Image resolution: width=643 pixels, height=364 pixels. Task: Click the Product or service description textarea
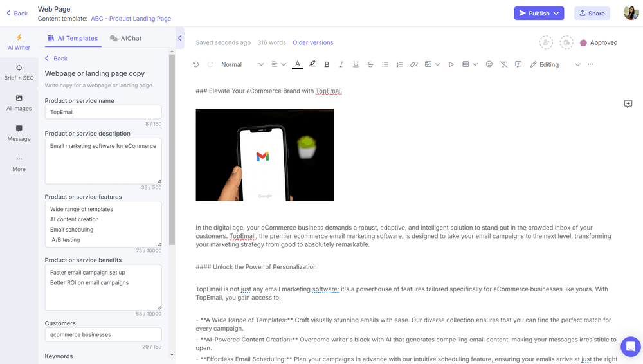coord(103,161)
